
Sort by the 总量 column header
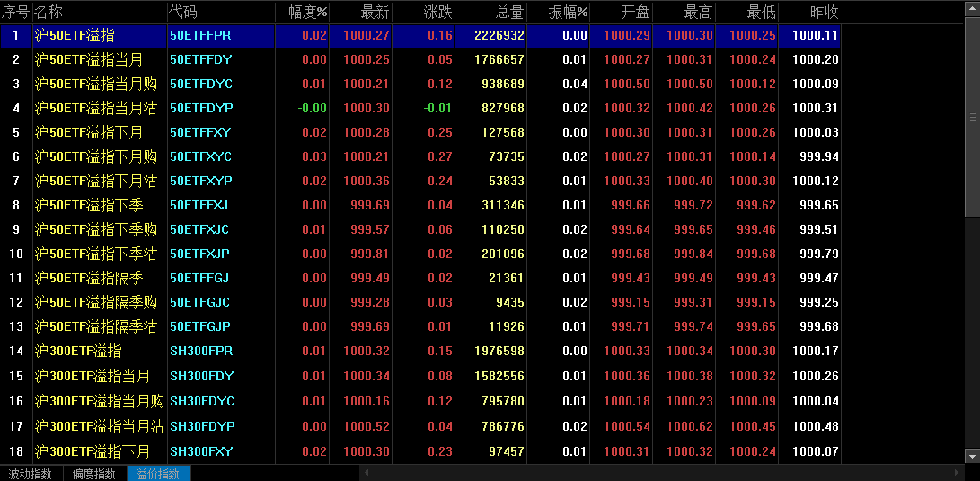click(x=509, y=12)
